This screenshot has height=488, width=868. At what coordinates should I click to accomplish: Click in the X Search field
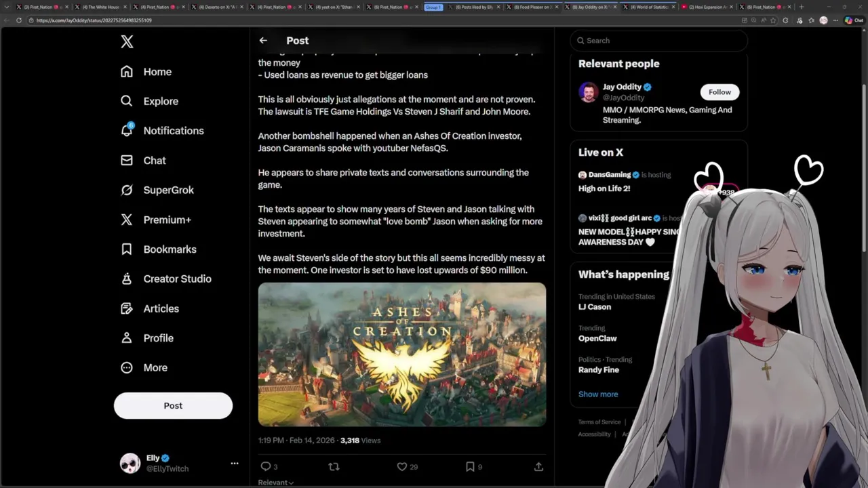(658, 41)
